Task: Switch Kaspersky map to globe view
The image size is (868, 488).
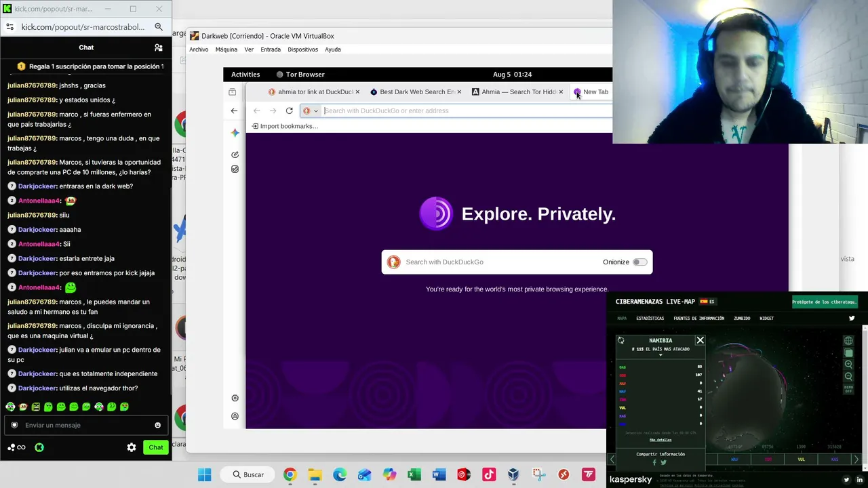Action: 848,341
